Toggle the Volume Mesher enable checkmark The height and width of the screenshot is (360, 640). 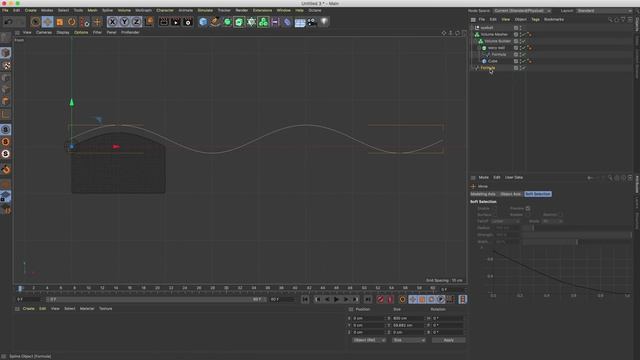[524, 34]
